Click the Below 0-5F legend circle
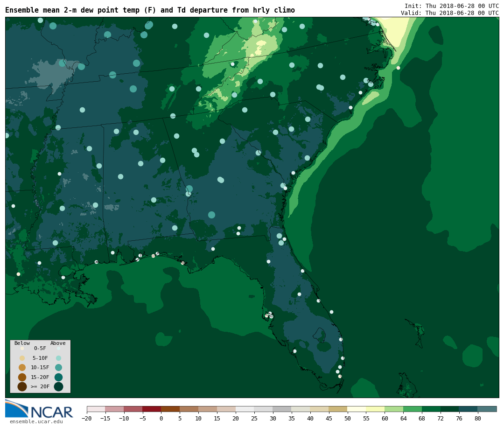Image resolution: width=504 pixels, height=427 pixels. pos(22,348)
